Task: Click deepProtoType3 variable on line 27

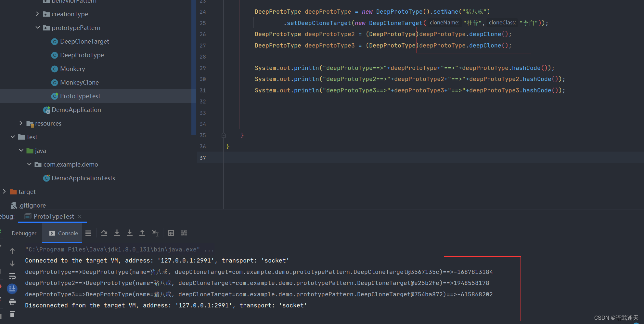Action: 330,46
